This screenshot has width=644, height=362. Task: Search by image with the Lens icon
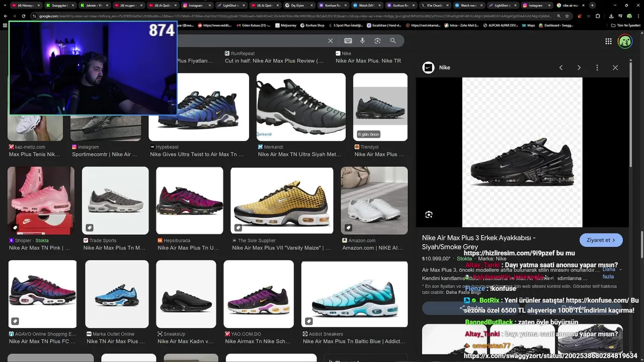coord(377,41)
